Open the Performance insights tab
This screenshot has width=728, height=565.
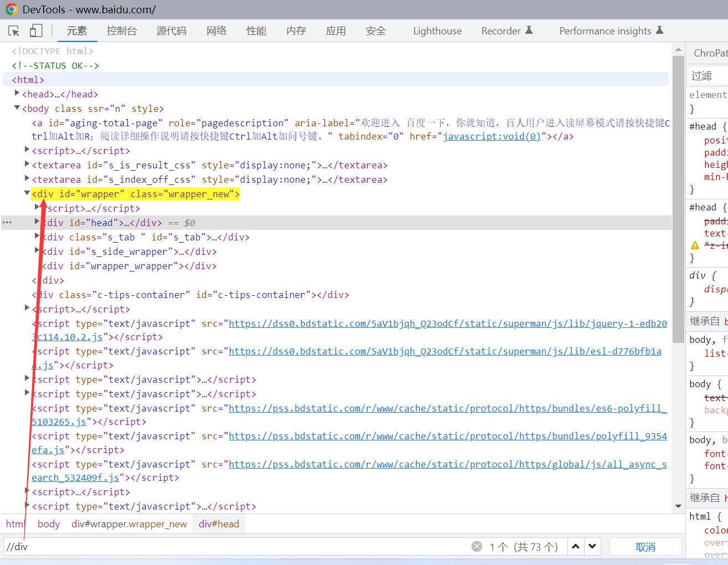point(611,31)
